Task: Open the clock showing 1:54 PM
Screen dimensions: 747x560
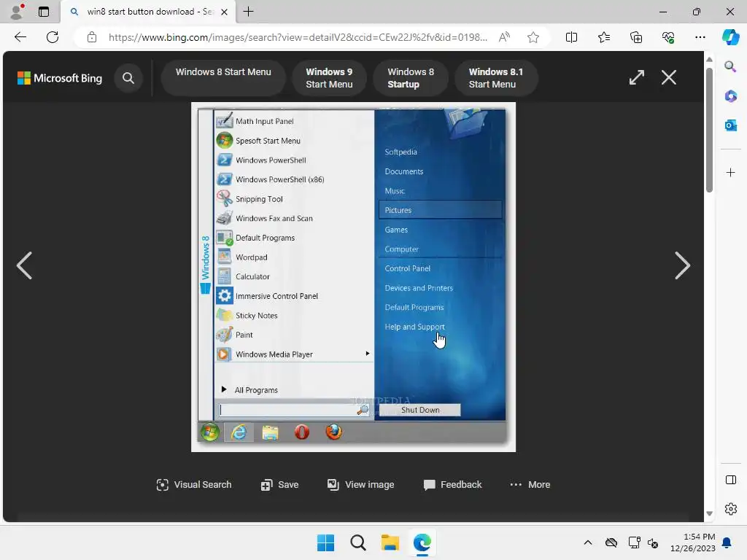Action: (693, 542)
